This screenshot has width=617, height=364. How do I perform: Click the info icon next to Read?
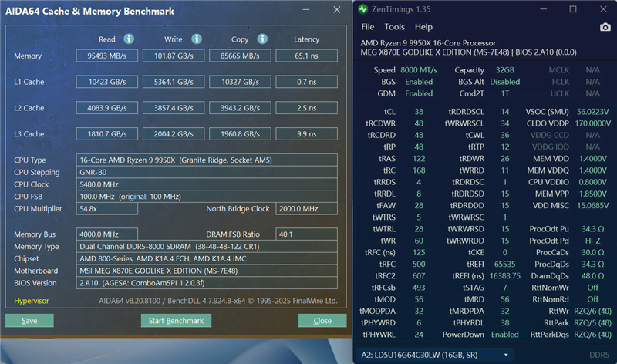coord(129,39)
